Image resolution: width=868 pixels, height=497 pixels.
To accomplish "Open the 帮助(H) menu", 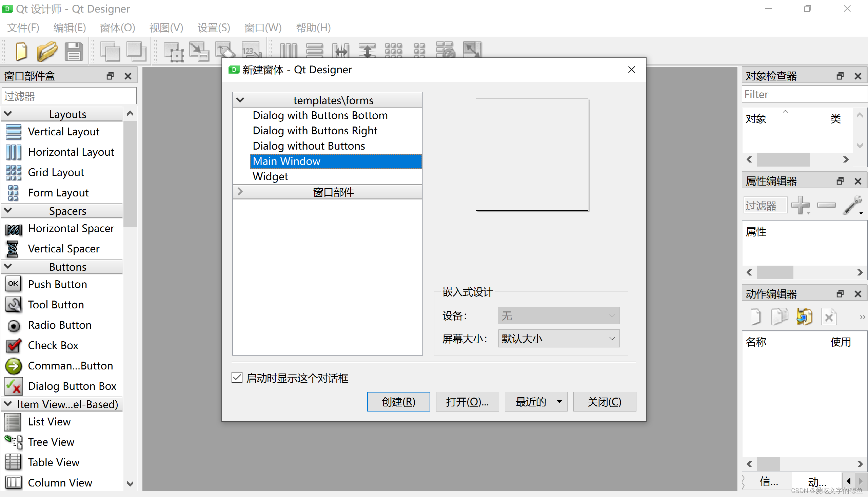I will point(313,27).
